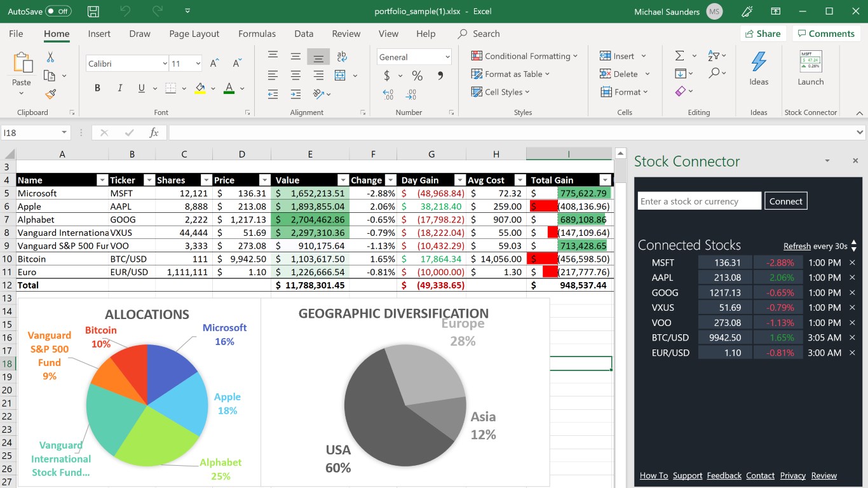Remove MSFT from connected stocks
Viewport: 868px width, 488px height.
tap(853, 262)
